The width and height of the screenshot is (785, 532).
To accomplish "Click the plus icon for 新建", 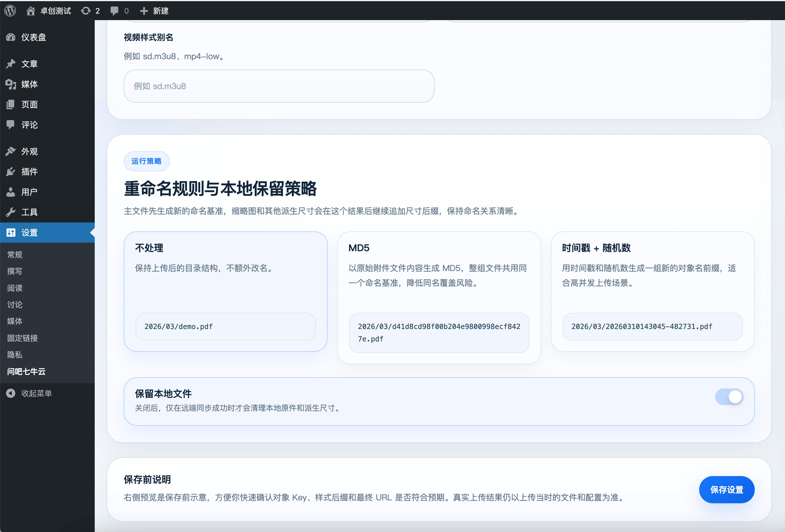I will pyautogui.click(x=144, y=11).
